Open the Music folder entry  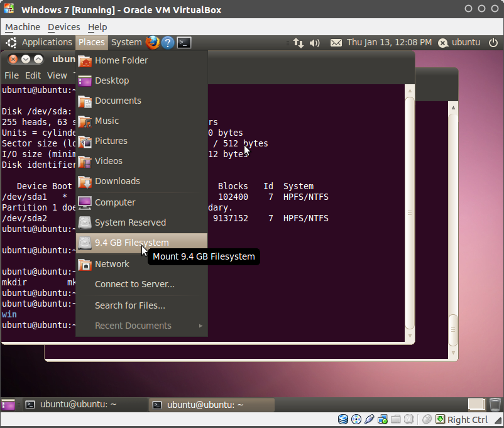pos(141,121)
